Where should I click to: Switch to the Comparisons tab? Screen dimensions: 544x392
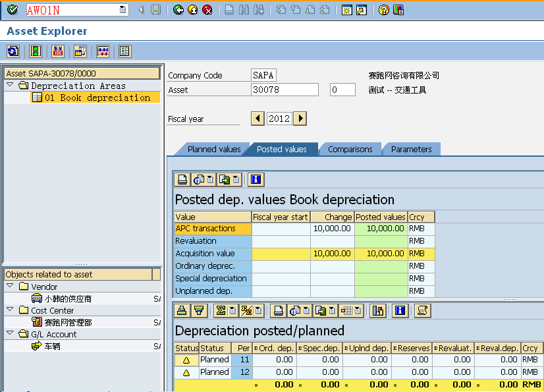coord(350,150)
